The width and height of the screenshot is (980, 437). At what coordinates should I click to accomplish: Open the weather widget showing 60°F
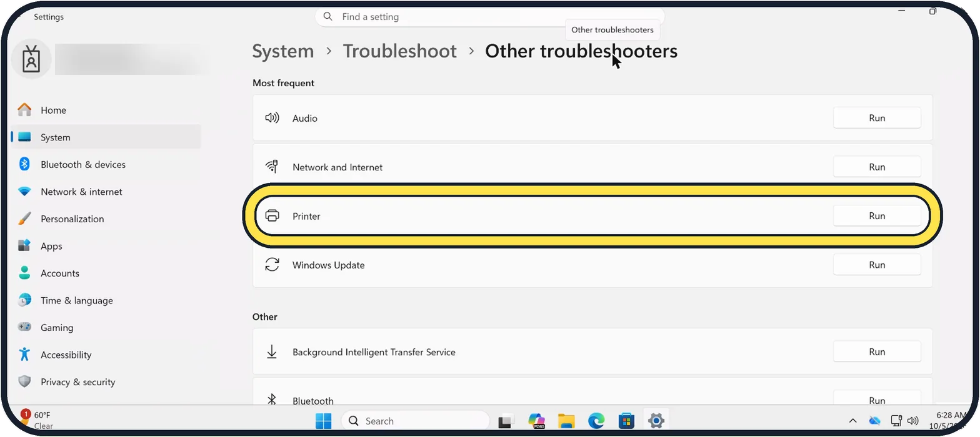click(37, 421)
